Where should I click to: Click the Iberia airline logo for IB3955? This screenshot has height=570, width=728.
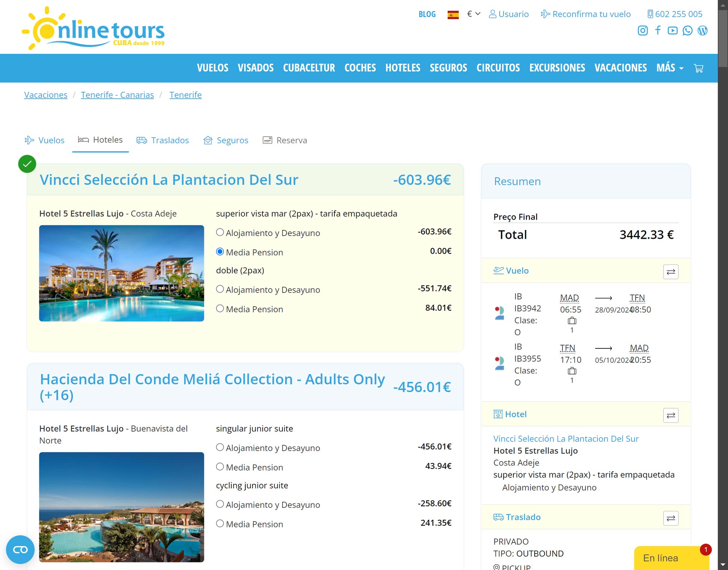[x=499, y=363]
